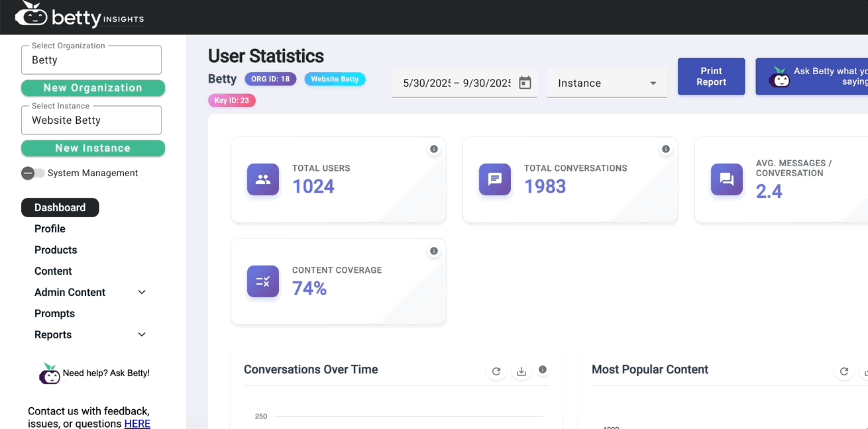Viewport: 868px width, 429px height.
Task: Click the Print Report button
Action: point(711,77)
